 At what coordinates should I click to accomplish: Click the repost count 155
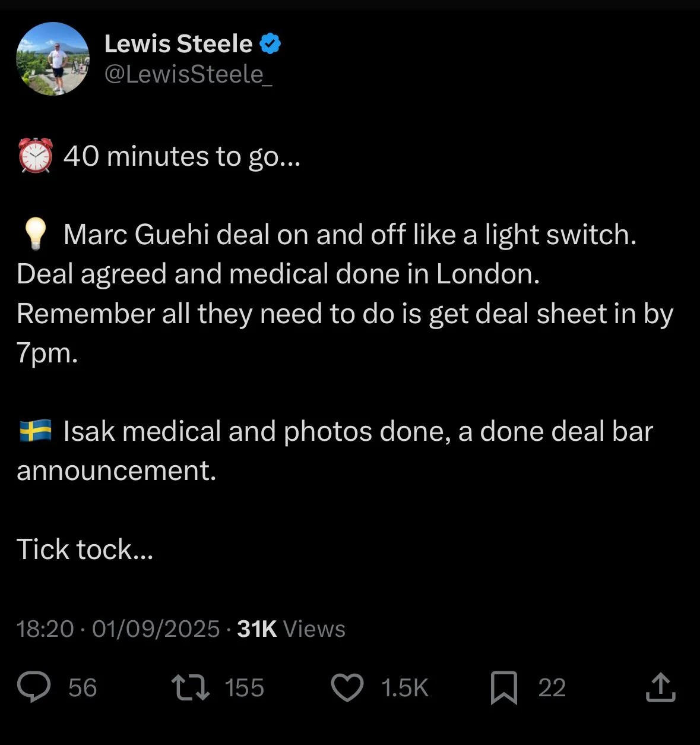click(x=244, y=688)
